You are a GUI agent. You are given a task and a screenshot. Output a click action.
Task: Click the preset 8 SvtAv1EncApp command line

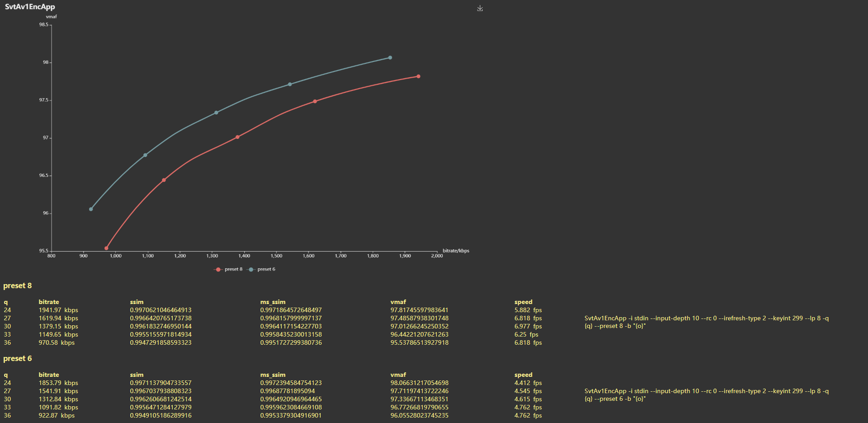click(707, 322)
